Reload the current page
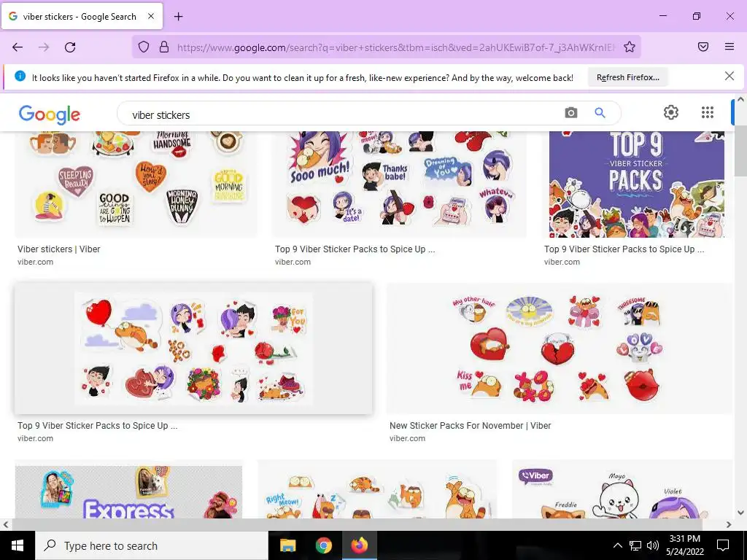Viewport: 747px width, 560px height. [x=70, y=47]
